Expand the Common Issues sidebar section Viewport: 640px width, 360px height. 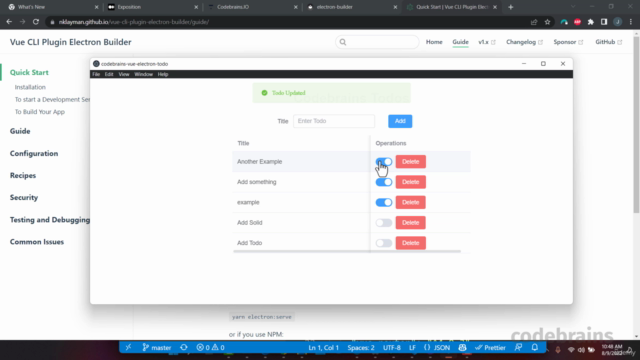(37, 242)
